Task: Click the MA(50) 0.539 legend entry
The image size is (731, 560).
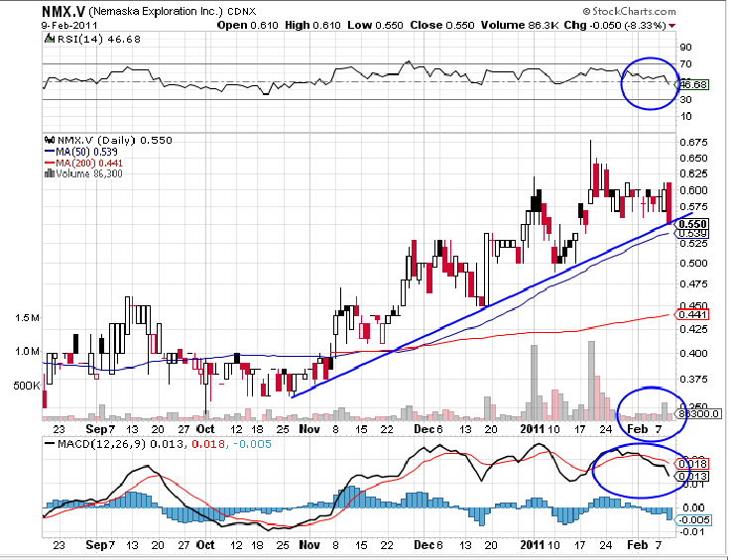Action: [86, 152]
